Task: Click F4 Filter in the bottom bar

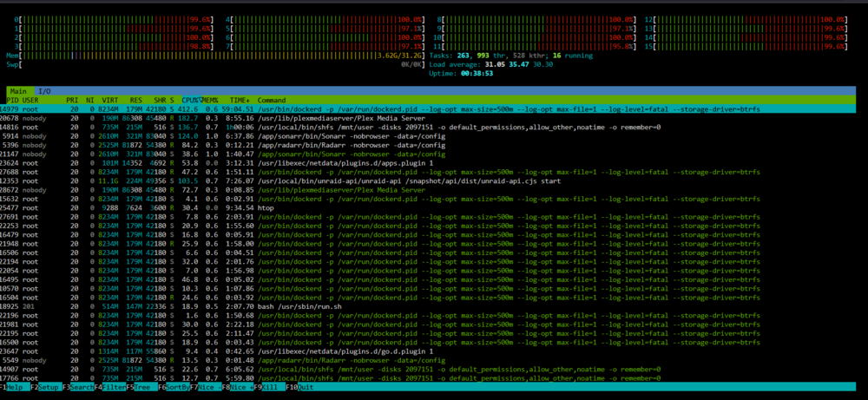Action: 109,387
